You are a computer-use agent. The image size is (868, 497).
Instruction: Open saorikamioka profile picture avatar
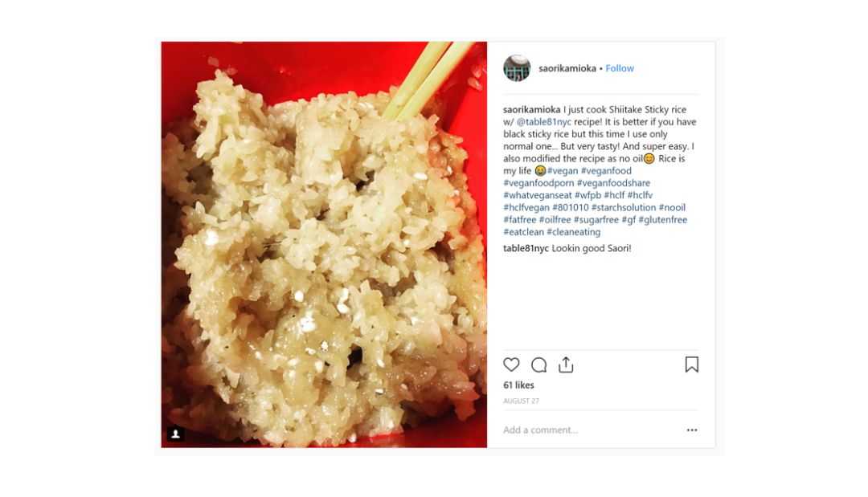click(x=517, y=68)
